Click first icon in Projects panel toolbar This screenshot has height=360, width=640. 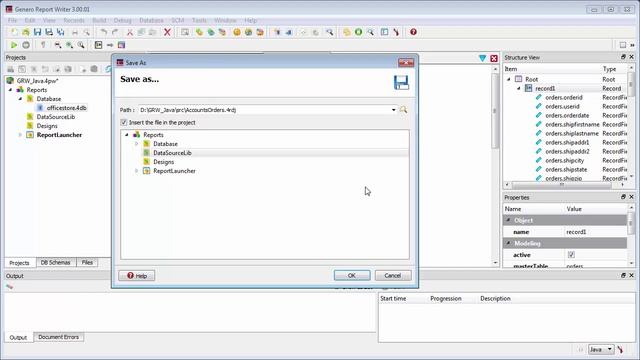click(11, 69)
